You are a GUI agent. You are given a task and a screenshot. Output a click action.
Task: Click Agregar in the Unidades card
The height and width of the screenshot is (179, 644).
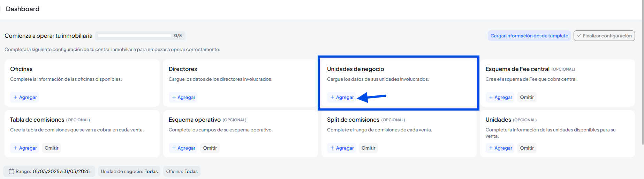pos(500,148)
